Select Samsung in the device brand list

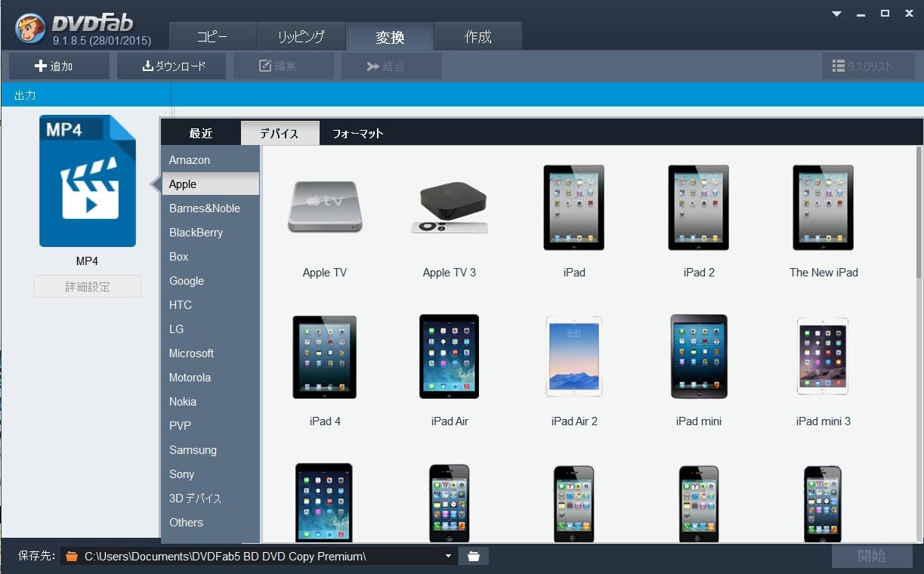[x=193, y=449]
